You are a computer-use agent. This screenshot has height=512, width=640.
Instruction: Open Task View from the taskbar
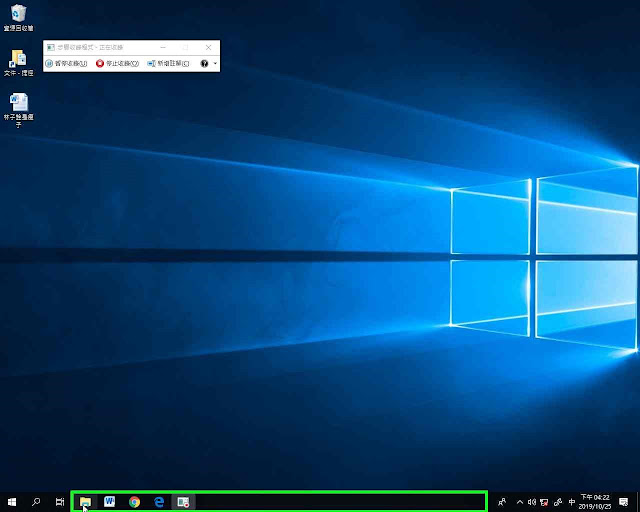coord(60,502)
